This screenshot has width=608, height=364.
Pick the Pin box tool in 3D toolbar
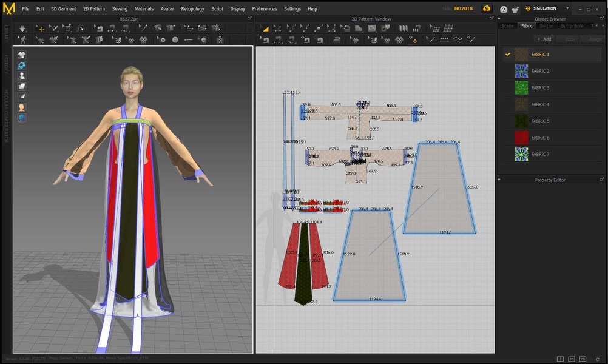pyautogui.click(x=67, y=29)
